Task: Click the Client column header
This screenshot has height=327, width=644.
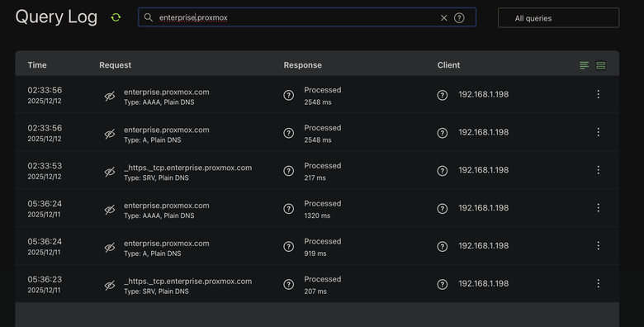Action: [x=448, y=65]
